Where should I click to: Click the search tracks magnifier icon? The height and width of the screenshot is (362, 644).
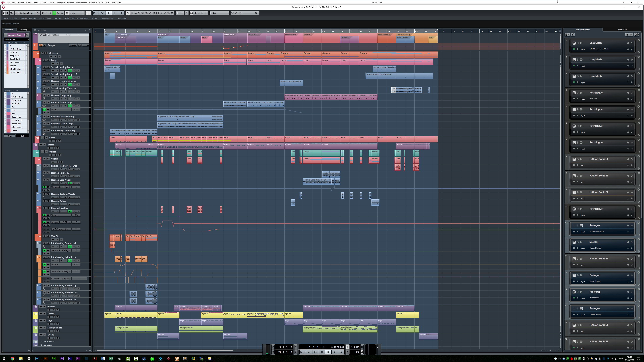pyautogui.click(x=89, y=30)
